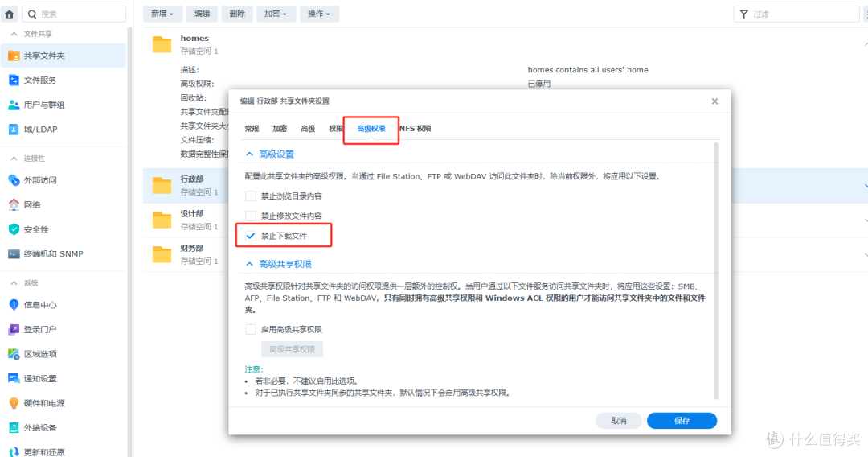Switch to the NFS 权限 tab
Image resolution: width=868 pixels, height=457 pixels.
(416, 129)
